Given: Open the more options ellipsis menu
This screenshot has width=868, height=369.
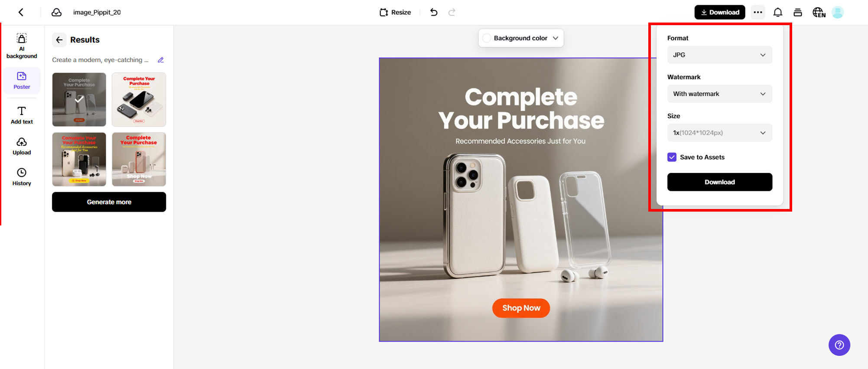Looking at the screenshot, I should tap(758, 12).
